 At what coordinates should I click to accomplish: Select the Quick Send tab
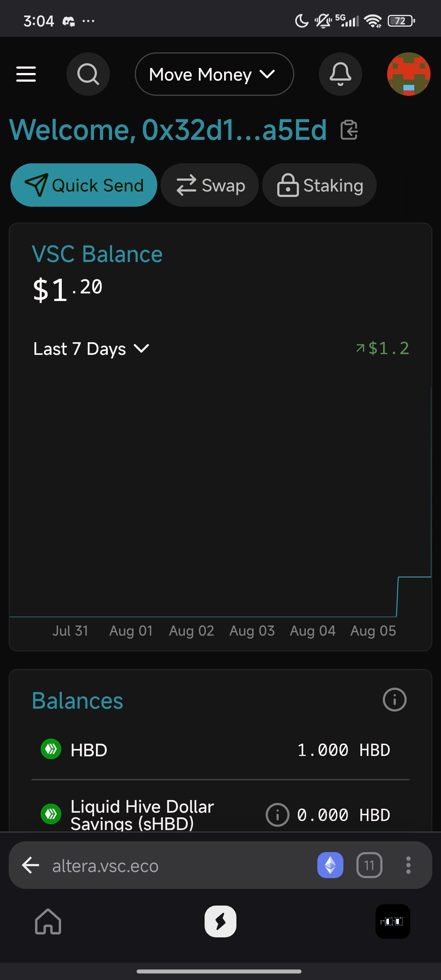click(84, 185)
